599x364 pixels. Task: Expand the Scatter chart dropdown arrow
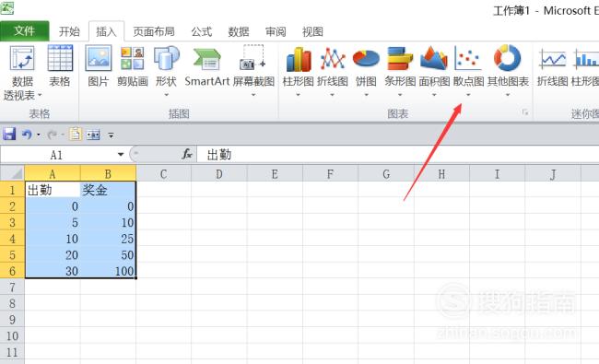[x=468, y=95]
